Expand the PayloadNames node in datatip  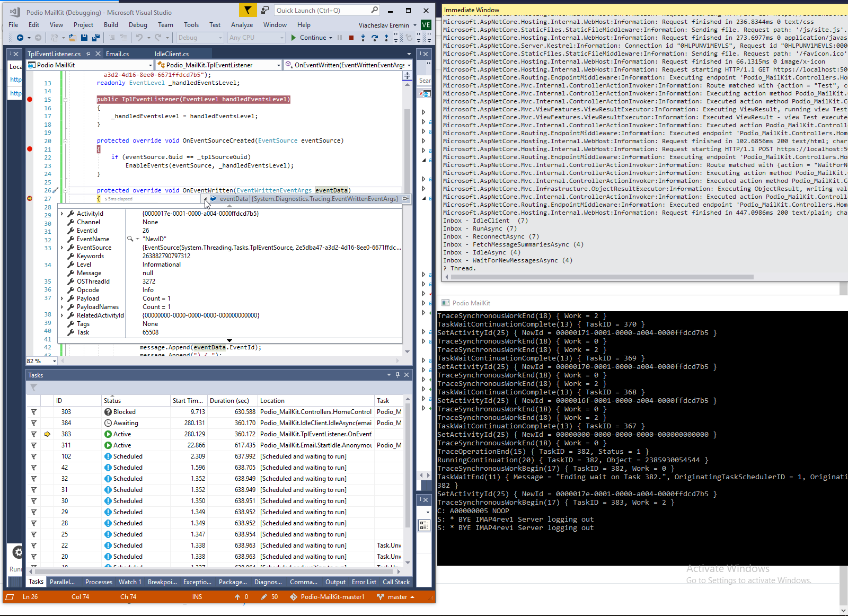pos(62,307)
